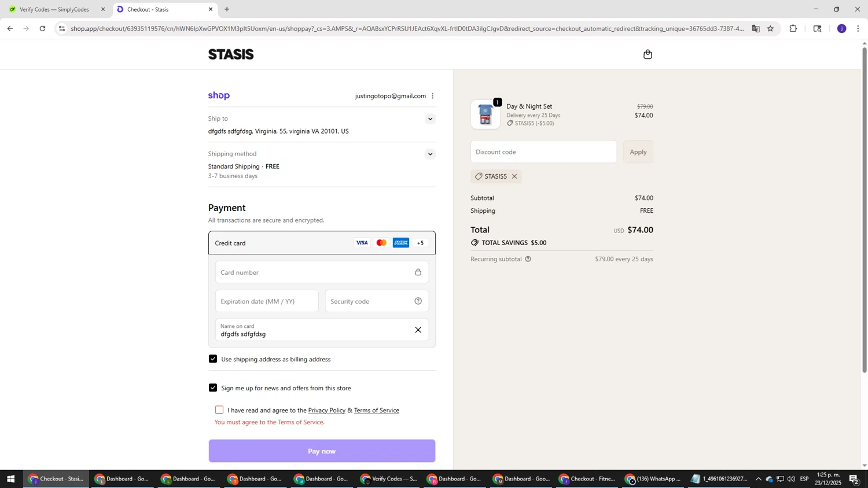
Task: Open Verify Codes — S... taskbar window
Action: pos(389,479)
